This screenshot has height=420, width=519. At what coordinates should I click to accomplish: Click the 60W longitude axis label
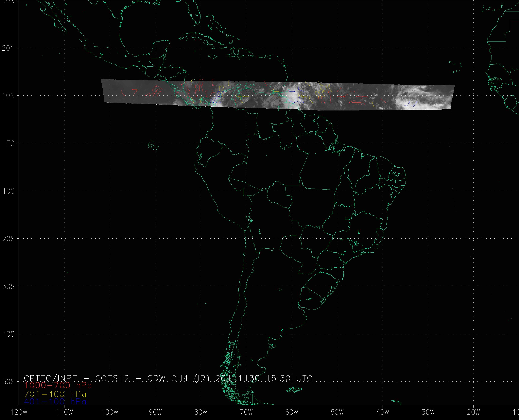(x=292, y=412)
